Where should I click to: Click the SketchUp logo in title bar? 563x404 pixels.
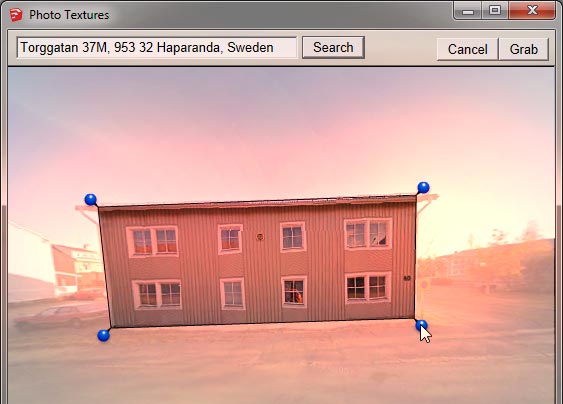point(16,15)
